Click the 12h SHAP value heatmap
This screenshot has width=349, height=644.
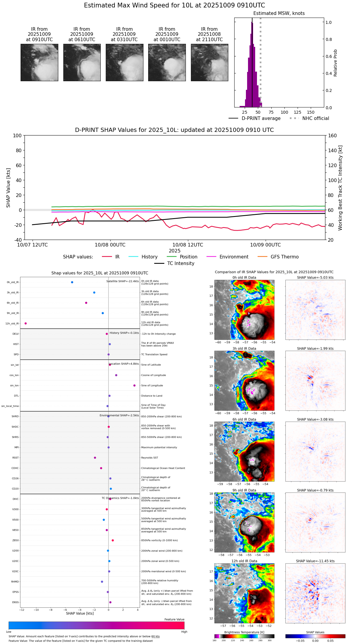point(315,593)
